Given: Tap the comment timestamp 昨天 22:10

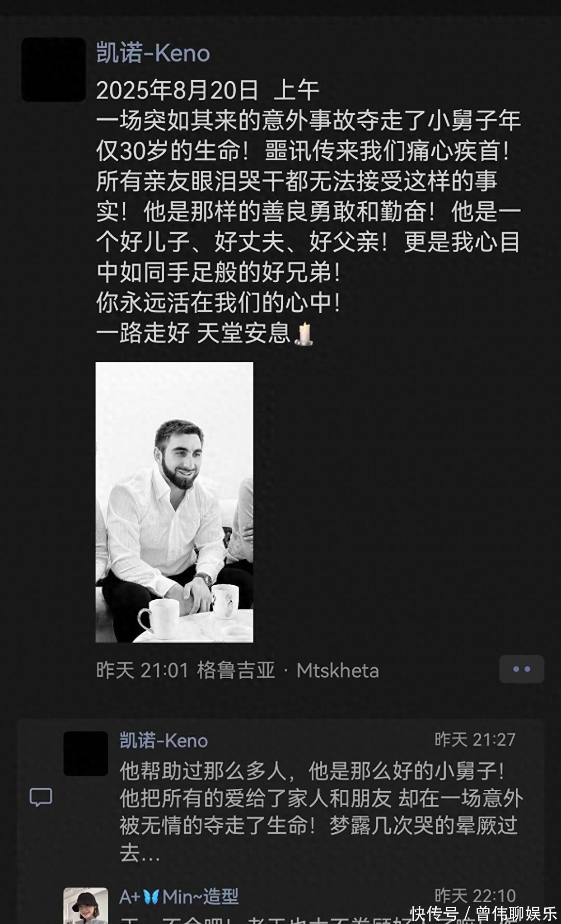Looking at the screenshot, I should (475, 896).
